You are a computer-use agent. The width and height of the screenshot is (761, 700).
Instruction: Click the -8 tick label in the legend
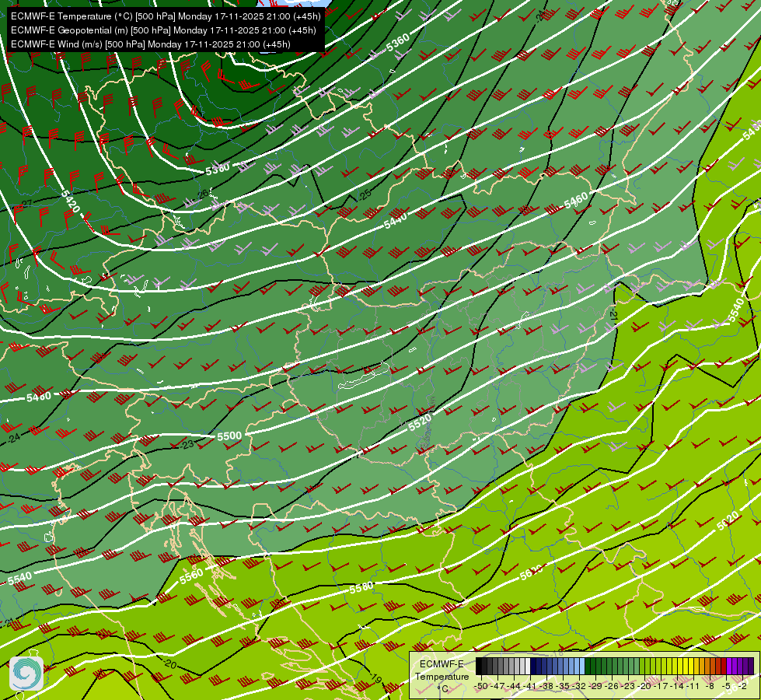[710, 687]
